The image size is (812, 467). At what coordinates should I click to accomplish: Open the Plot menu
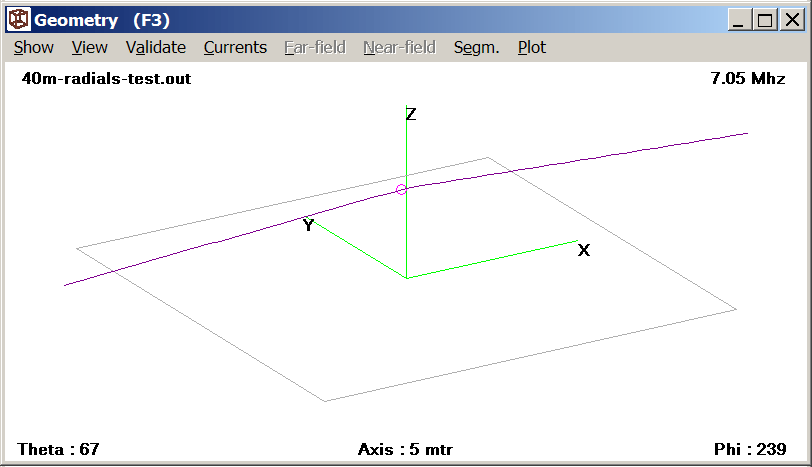[x=532, y=47]
